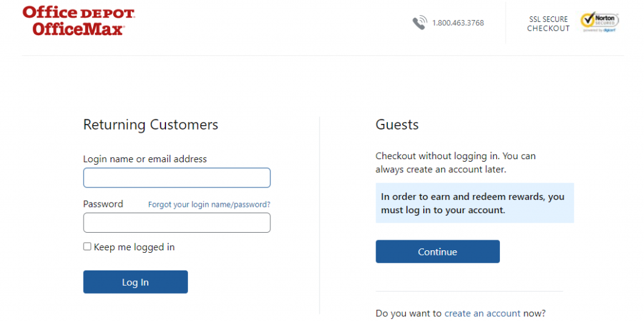The height and width of the screenshot is (322, 644).
Task: Follow the create an account link
Action: pyautogui.click(x=482, y=313)
